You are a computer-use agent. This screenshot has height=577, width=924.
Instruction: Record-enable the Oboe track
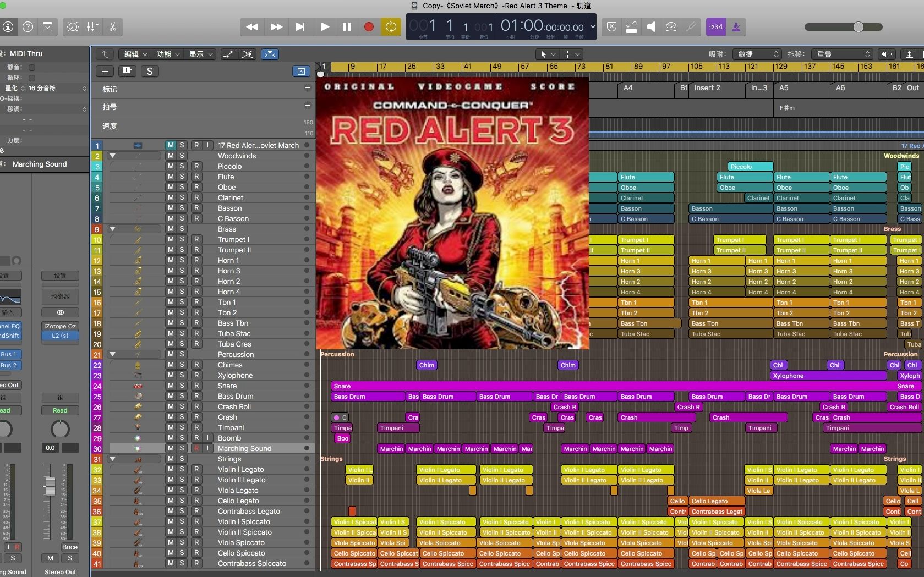click(x=196, y=187)
